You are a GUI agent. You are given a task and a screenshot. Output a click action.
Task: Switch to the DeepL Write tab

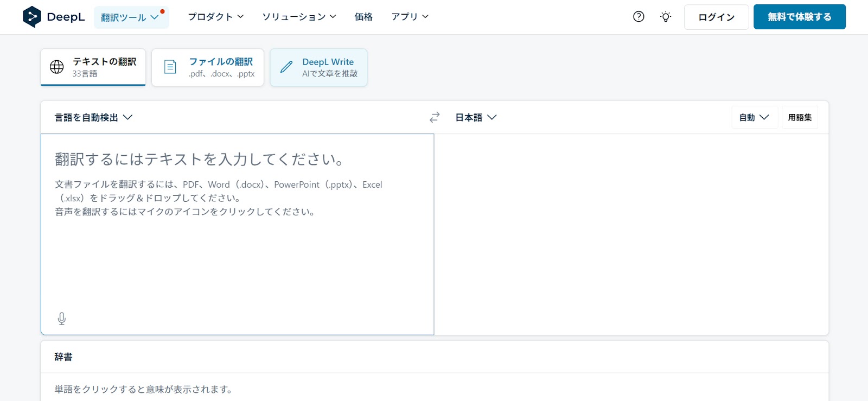(x=319, y=67)
